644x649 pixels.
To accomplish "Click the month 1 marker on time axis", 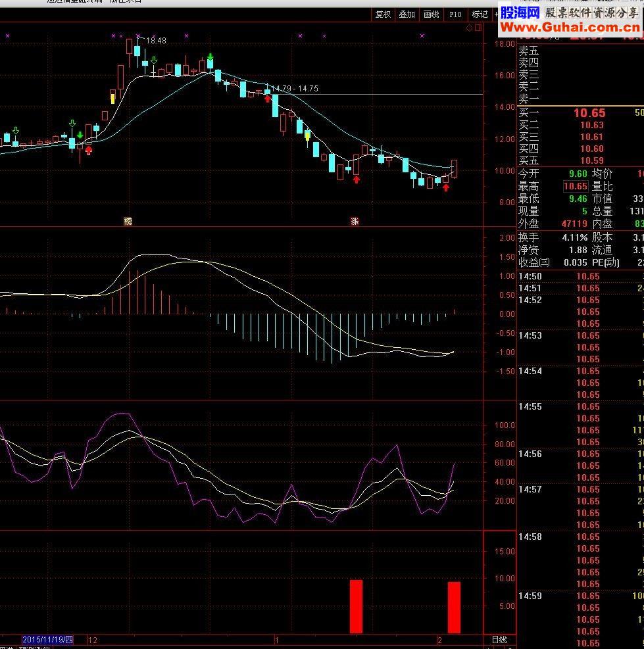I will [x=276, y=640].
